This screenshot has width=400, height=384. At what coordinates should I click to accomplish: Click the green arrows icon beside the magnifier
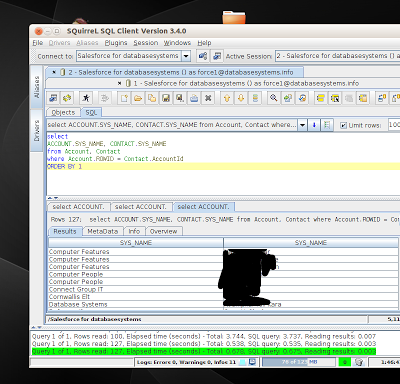(288, 98)
